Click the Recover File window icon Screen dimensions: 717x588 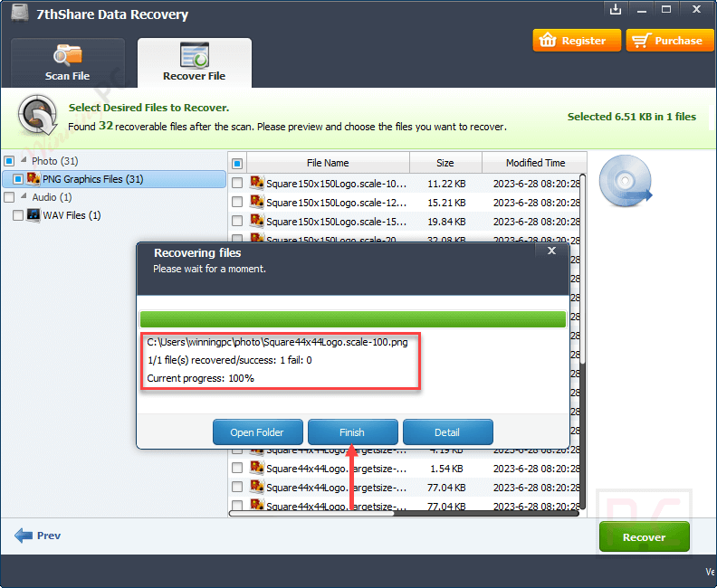[195, 55]
